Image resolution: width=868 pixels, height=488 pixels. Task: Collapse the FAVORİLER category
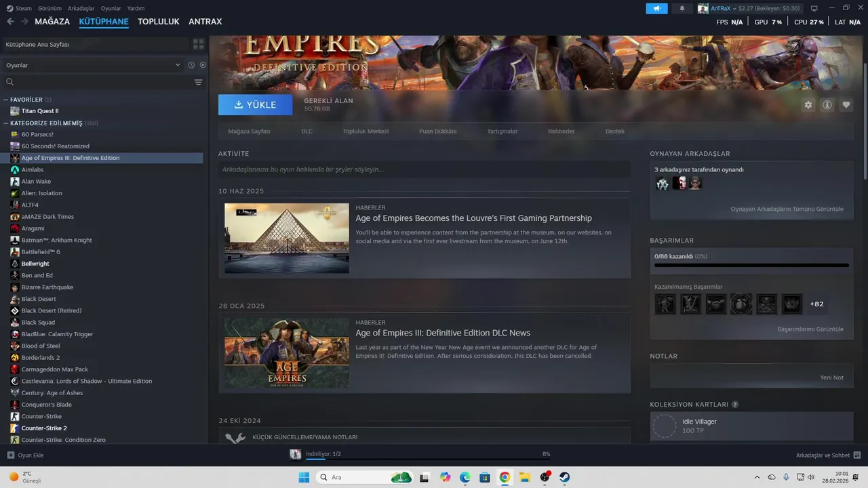5,100
